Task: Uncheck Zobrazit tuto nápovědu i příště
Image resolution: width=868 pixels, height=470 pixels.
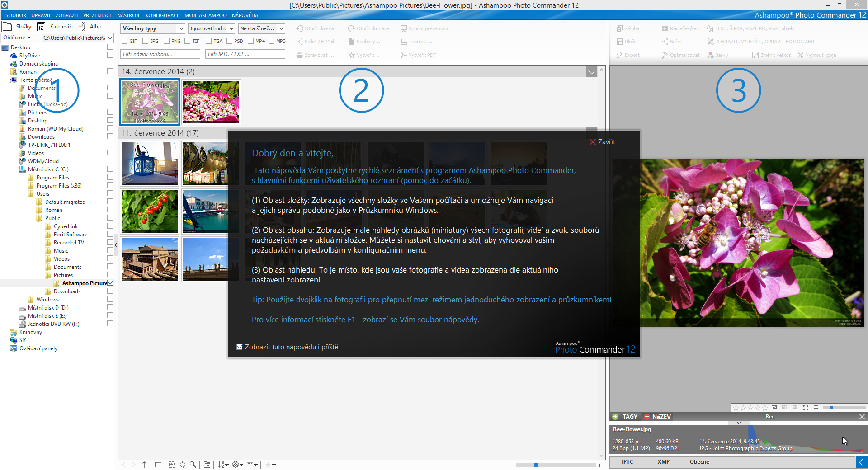Action: click(240, 347)
